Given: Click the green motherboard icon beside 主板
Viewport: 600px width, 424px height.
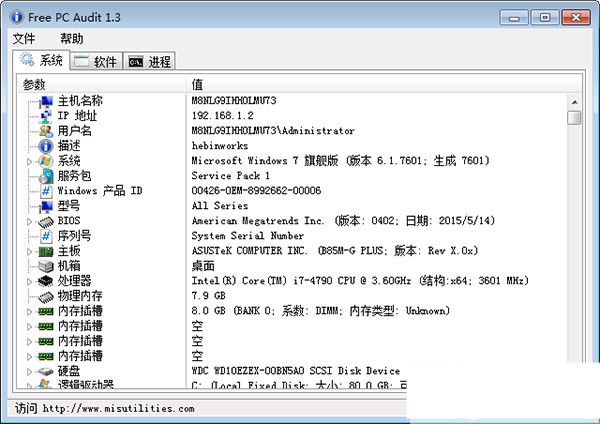Looking at the screenshot, I should 46,251.
